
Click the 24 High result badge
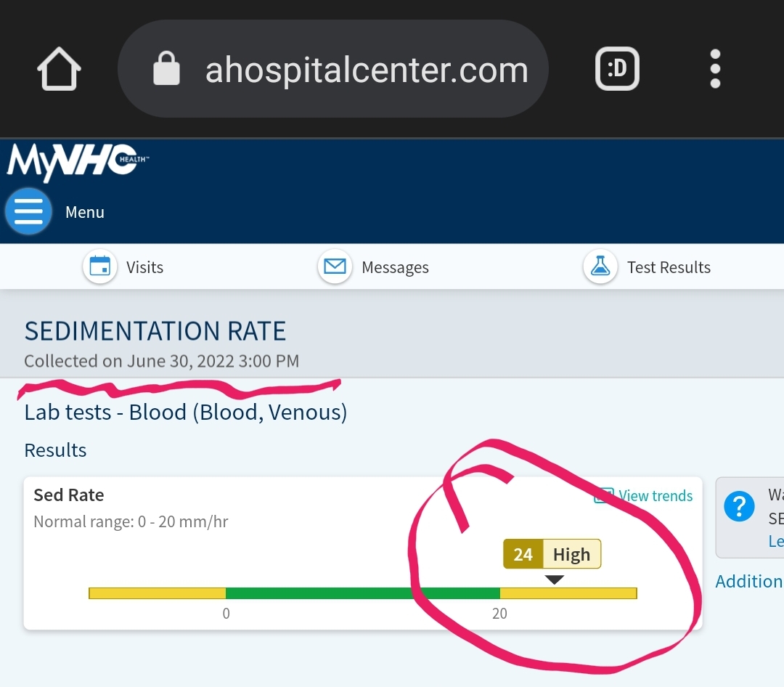coord(552,555)
